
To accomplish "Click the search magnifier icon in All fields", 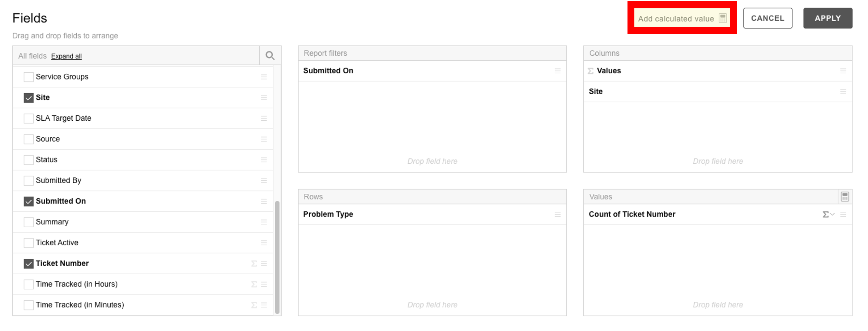I will [x=270, y=56].
